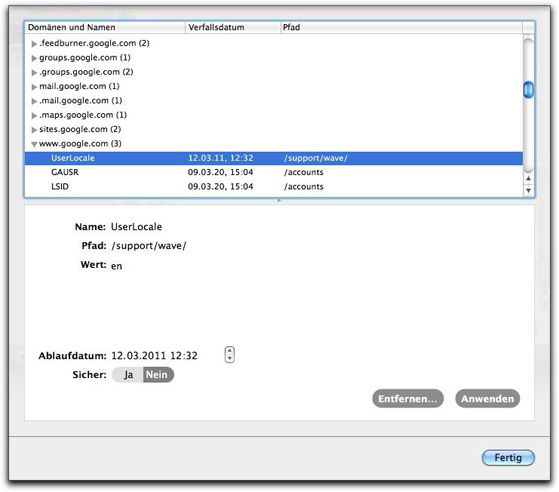Collapse the www.google.com domain
559x492 pixels.
coord(34,144)
